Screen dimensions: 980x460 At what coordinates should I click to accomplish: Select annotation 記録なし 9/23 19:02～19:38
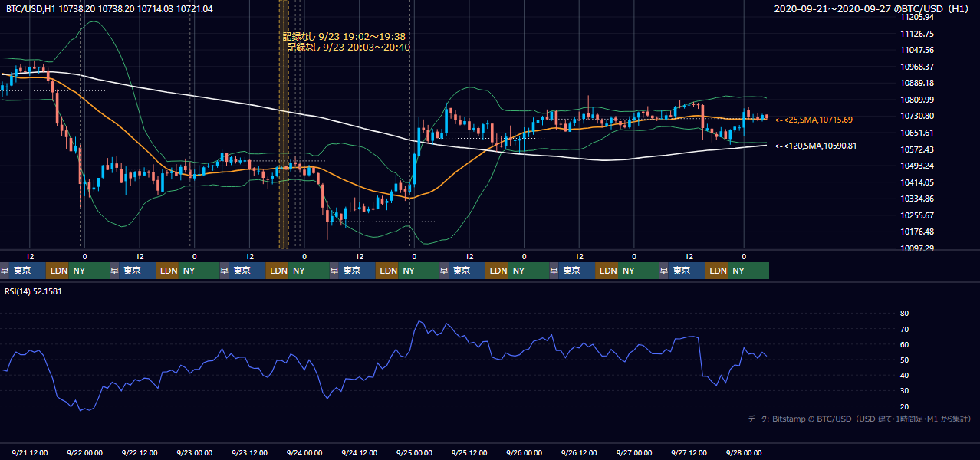click(344, 36)
